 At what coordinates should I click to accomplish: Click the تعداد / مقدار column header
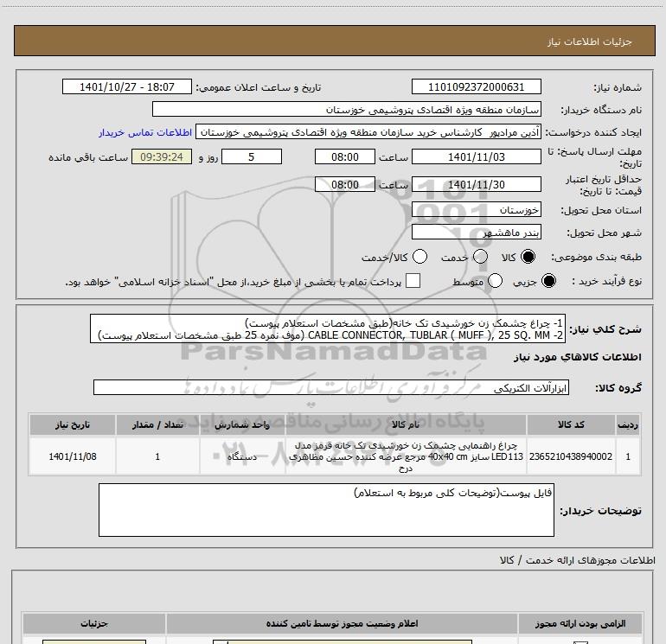pyautogui.click(x=157, y=424)
